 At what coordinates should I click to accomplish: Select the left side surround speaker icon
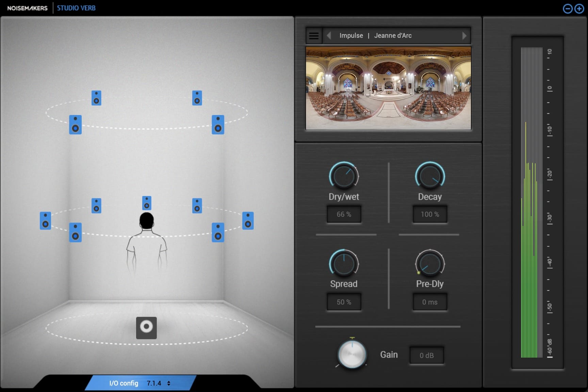(x=45, y=222)
